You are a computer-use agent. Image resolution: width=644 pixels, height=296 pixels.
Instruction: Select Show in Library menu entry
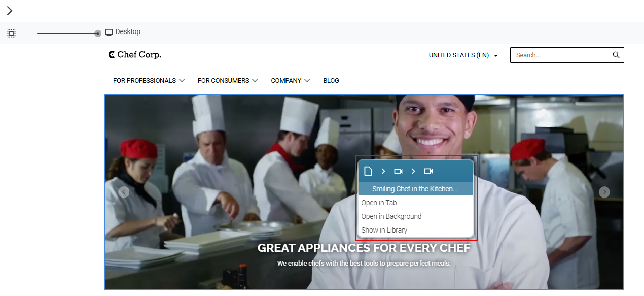pyautogui.click(x=384, y=230)
